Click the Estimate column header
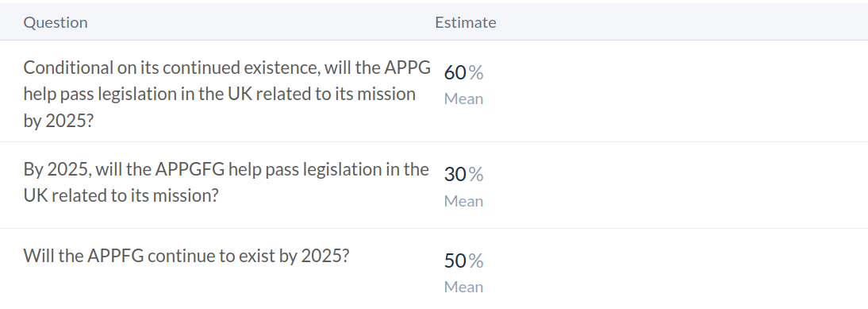The image size is (868, 309). pos(466,22)
